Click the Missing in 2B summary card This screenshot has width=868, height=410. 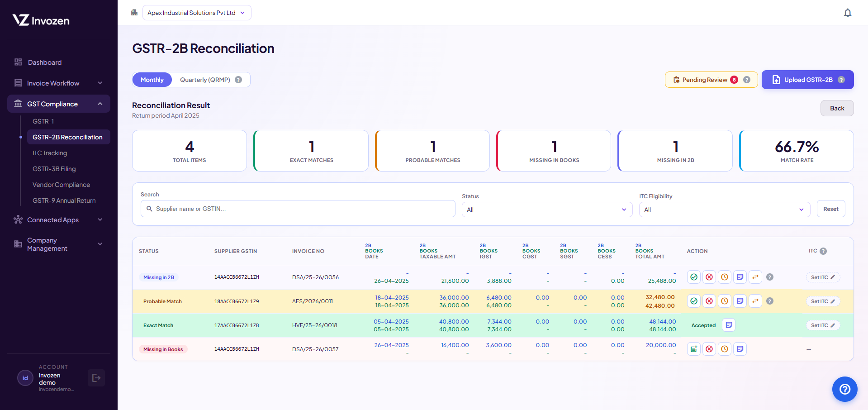pos(675,151)
